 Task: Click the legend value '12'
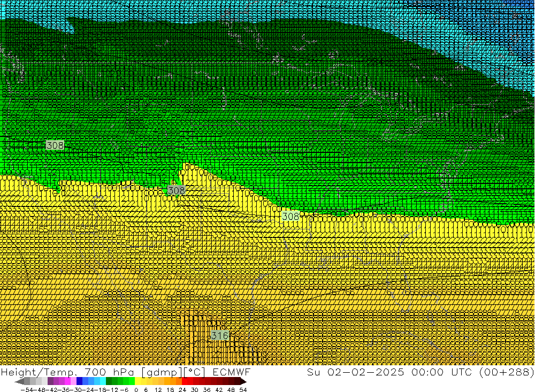click(158, 390)
